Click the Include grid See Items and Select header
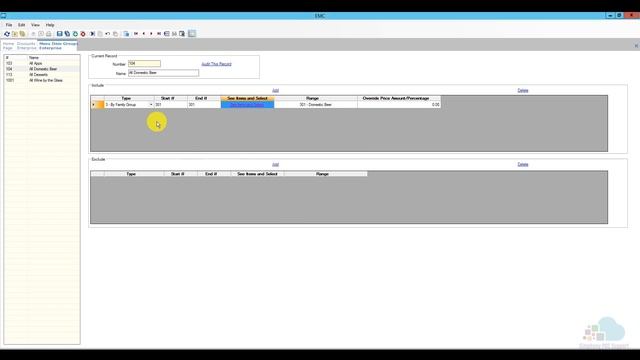This screenshot has height=360, width=640. pyautogui.click(x=247, y=98)
